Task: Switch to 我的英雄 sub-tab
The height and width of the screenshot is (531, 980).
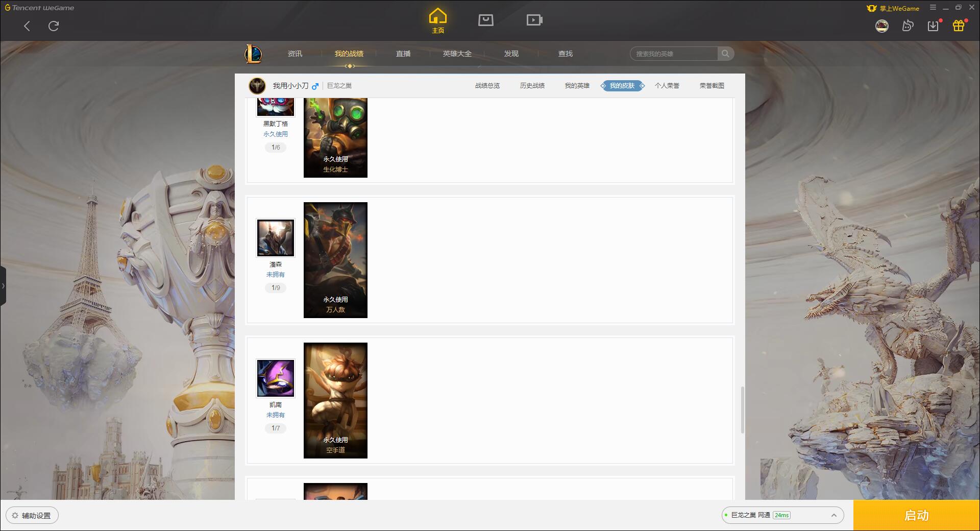Action: click(x=577, y=86)
